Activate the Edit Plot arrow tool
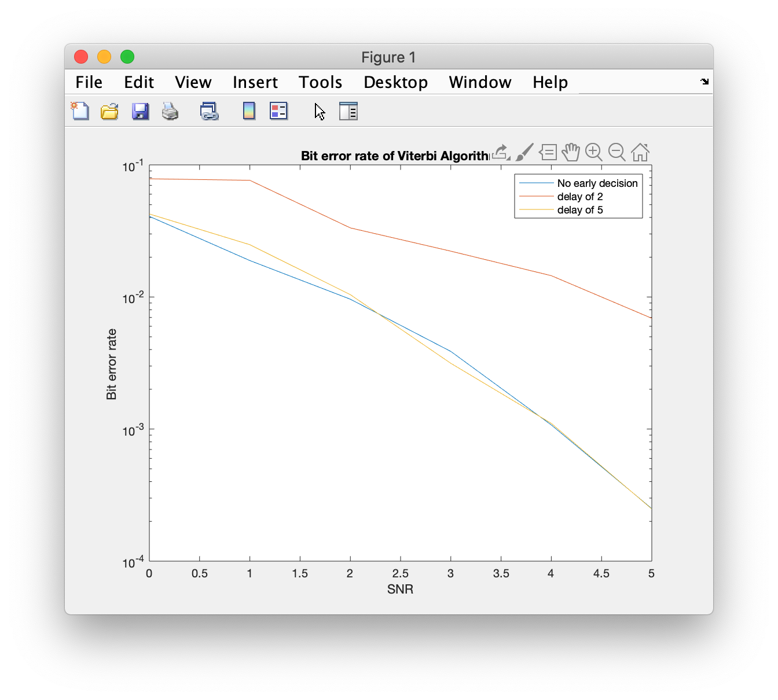Viewport: 778px width, 700px height. [320, 111]
